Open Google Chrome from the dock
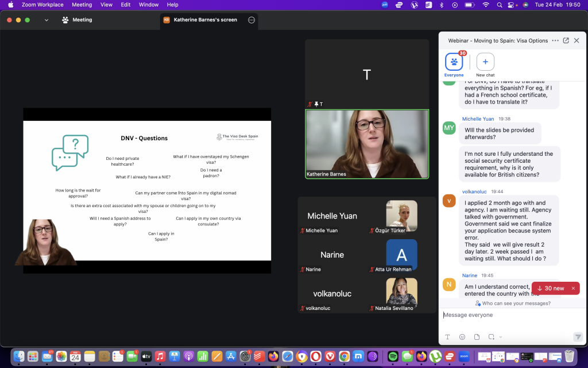Screen dimensions: 588x368 click(x=344, y=356)
